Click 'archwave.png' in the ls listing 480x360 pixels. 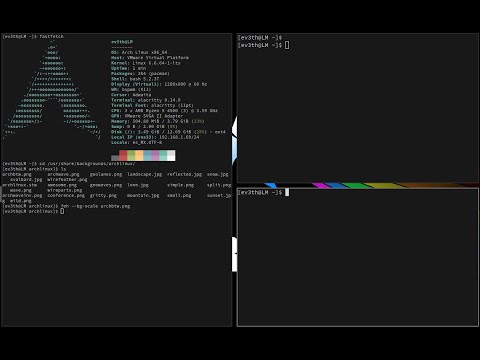(63, 174)
